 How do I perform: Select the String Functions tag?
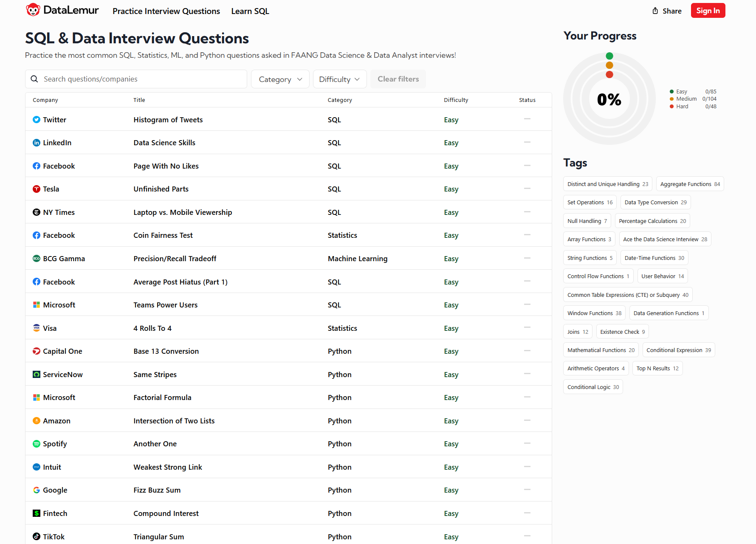[x=590, y=258]
